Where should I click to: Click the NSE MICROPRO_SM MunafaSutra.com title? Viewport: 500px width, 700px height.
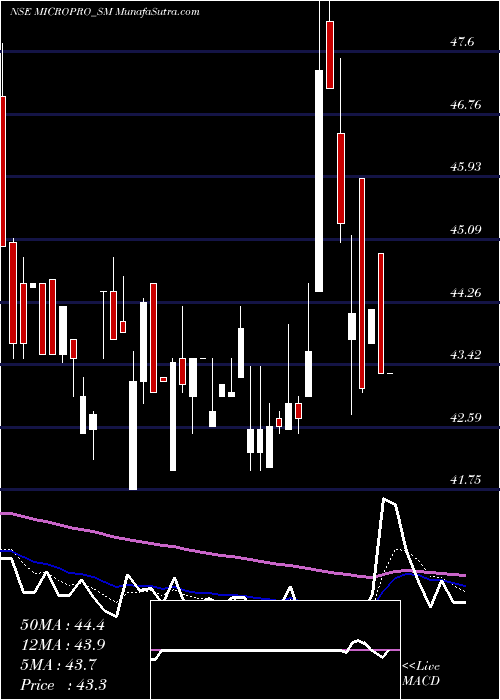click(x=104, y=12)
